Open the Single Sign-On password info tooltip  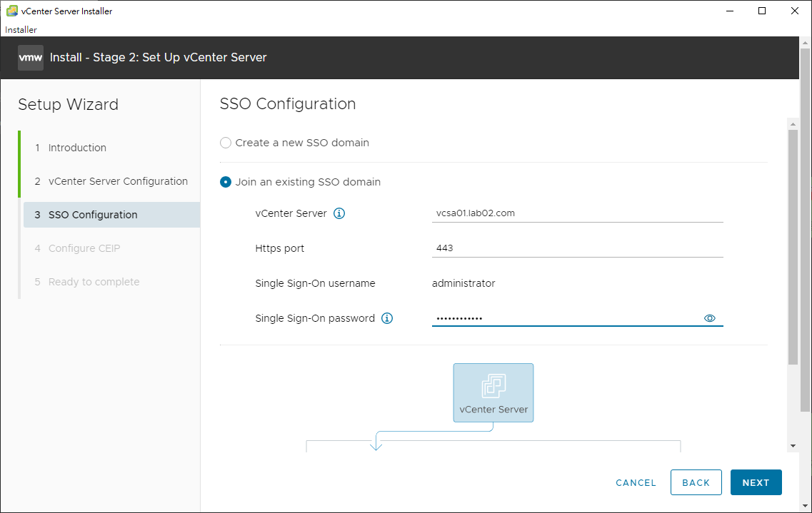click(387, 318)
